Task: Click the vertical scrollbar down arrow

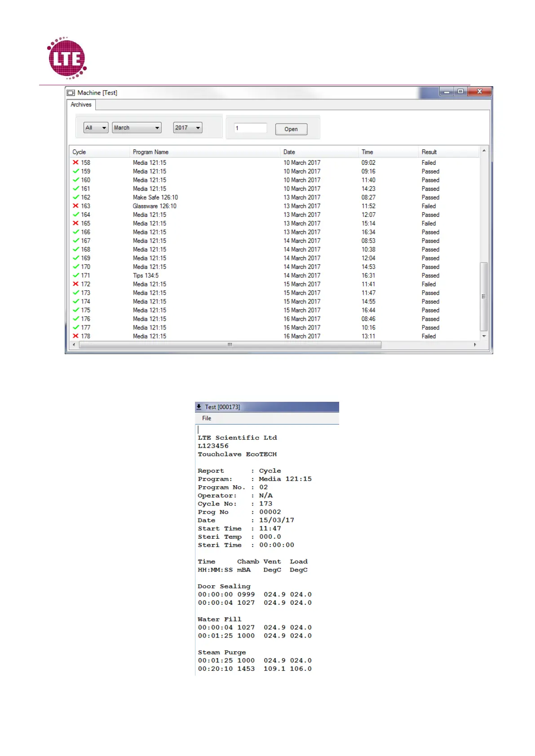Action: 484,336
